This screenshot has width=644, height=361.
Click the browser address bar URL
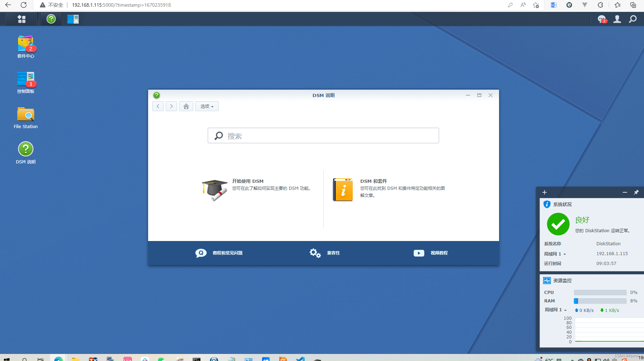pyautogui.click(x=121, y=5)
